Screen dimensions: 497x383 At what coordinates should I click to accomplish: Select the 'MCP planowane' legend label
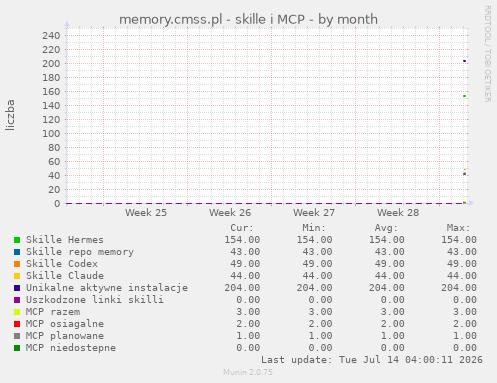pyautogui.click(x=65, y=336)
